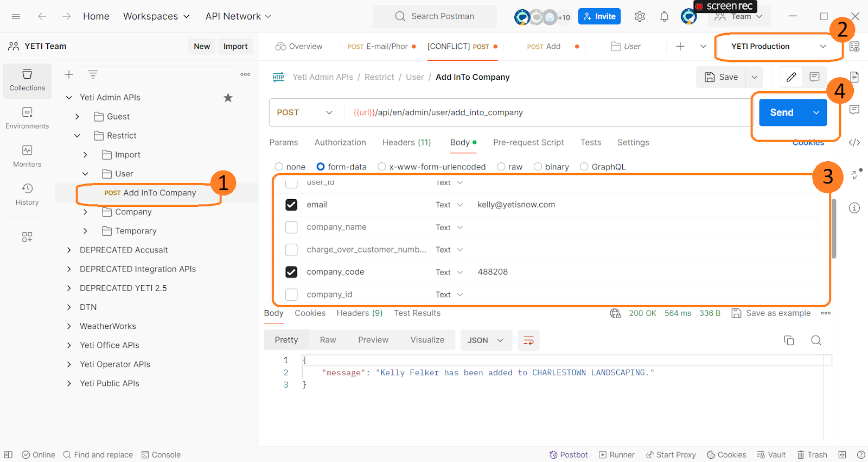Image resolution: width=868 pixels, height=462 pixels.
Task: Click the request URL input field
Action: [542, 112]
